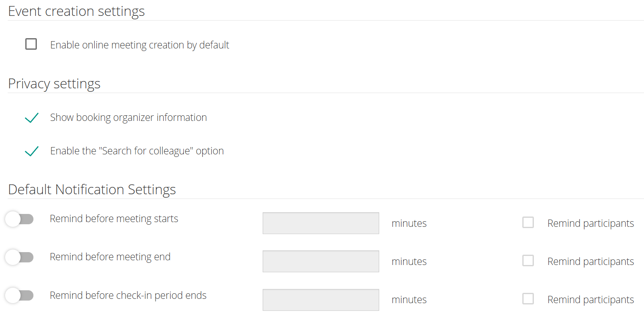The width and height of the screenshot is (644, 322).
Task: Toggle the Remind before meeting end switch
Action: point(19,257)
